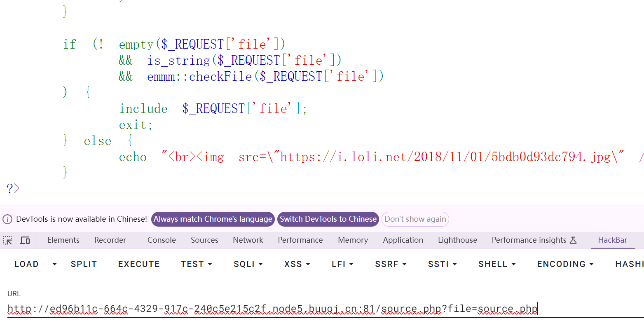Click the HackBar EXECUTE button
This screenshot has height=328, width=644.
coord(139,264)
